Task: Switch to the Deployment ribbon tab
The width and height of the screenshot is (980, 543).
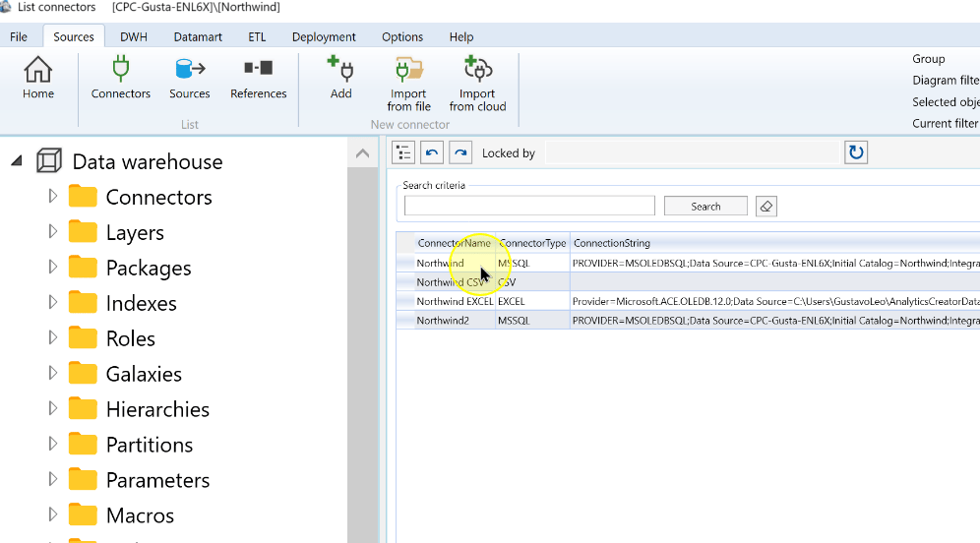Action: point(324,36)
